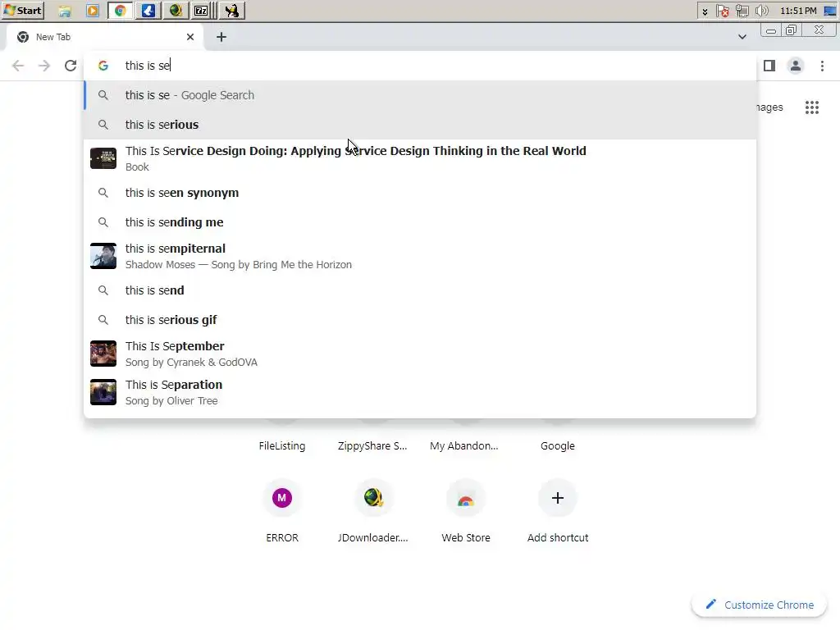The image size is (840, 630).
Task: Select 'this is serious gif' suggestion
Action: point(420,320)
